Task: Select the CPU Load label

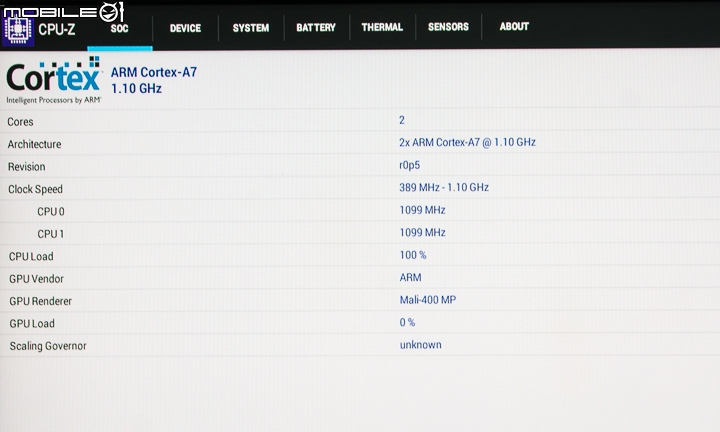Action: [31, 257]
